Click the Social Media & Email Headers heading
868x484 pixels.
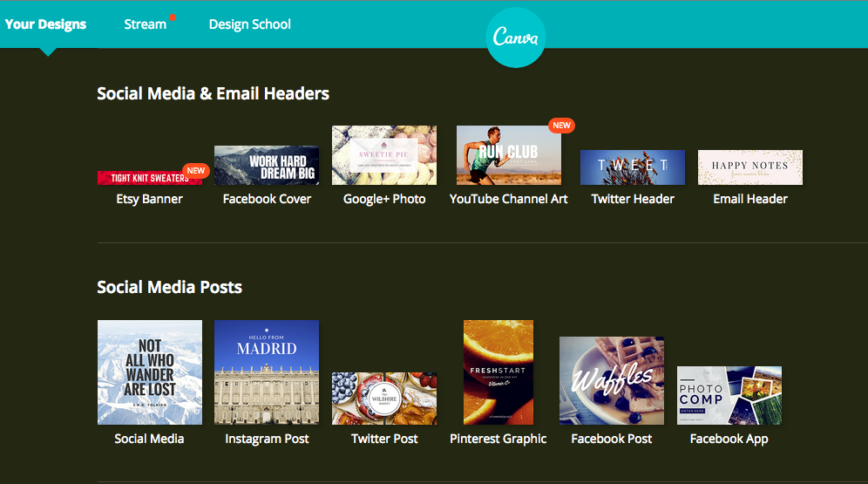click(214, 93)
